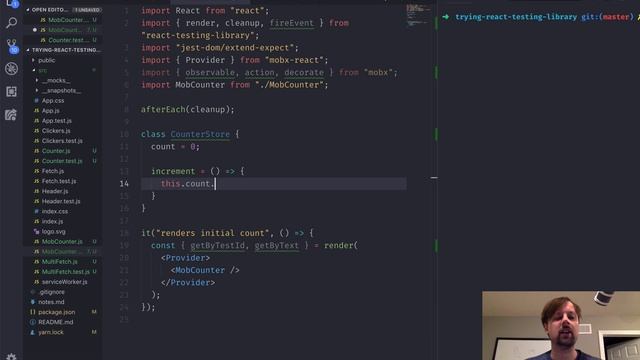Click the yarn icon beside yarn.lock
Image resolution: width=640 pixels, height=360 pixels.
click(33, 332)
